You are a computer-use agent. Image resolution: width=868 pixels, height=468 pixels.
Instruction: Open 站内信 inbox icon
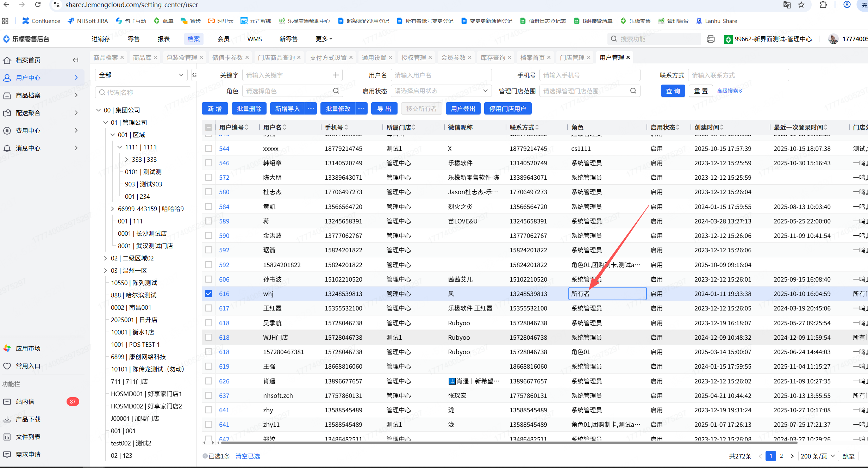pos(7,402)
